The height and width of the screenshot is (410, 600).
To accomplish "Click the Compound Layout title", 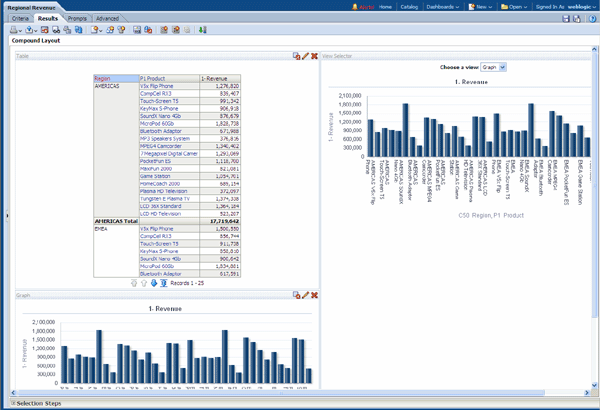I will (x=36, y=41).
